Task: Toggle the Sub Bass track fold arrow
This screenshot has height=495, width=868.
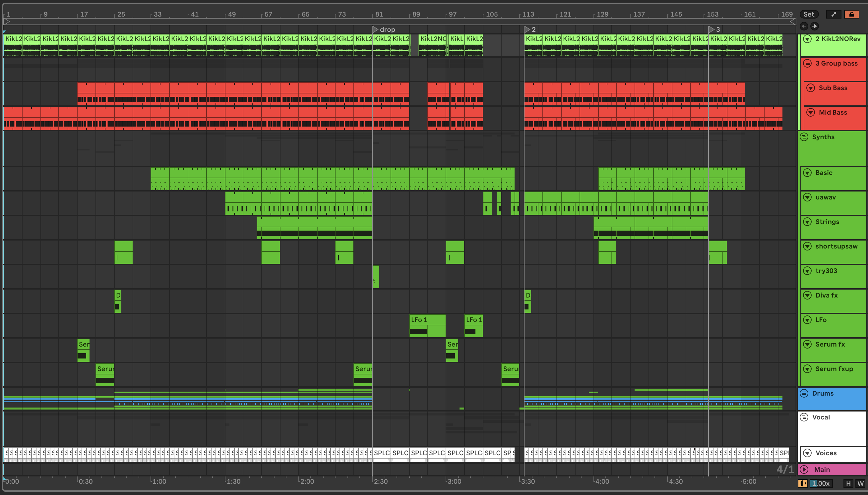Action: [x=811, y=88]
